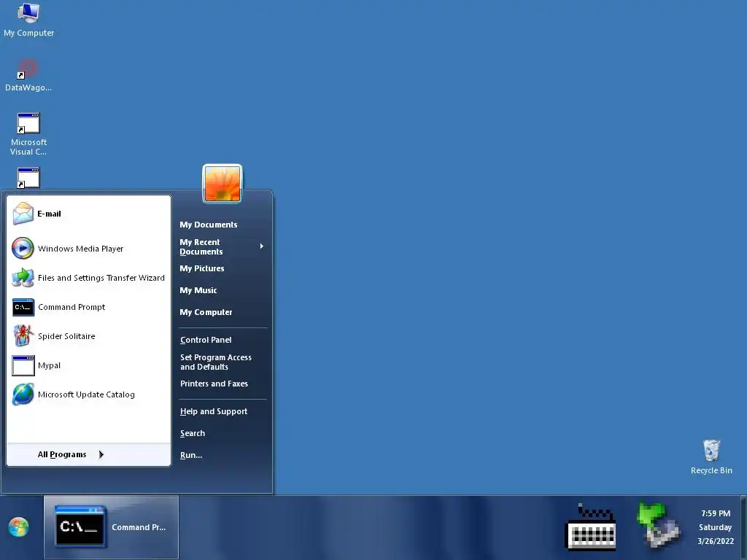
Task: Click the Start orb button
Action: (x=18, y=527)
